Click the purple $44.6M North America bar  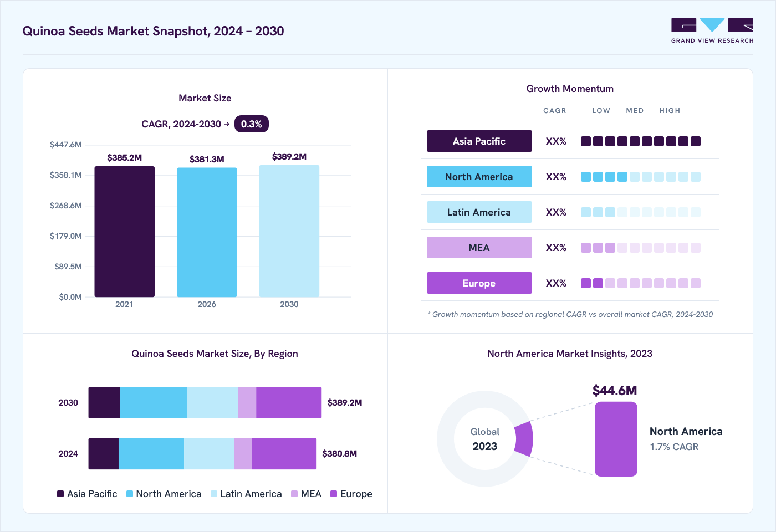click(x=616, y=439)
